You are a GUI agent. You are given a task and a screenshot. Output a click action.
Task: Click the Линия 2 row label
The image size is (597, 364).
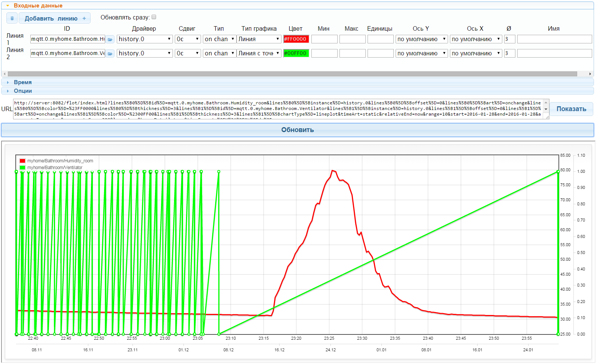pyautogui.click(x=15, y=53)
